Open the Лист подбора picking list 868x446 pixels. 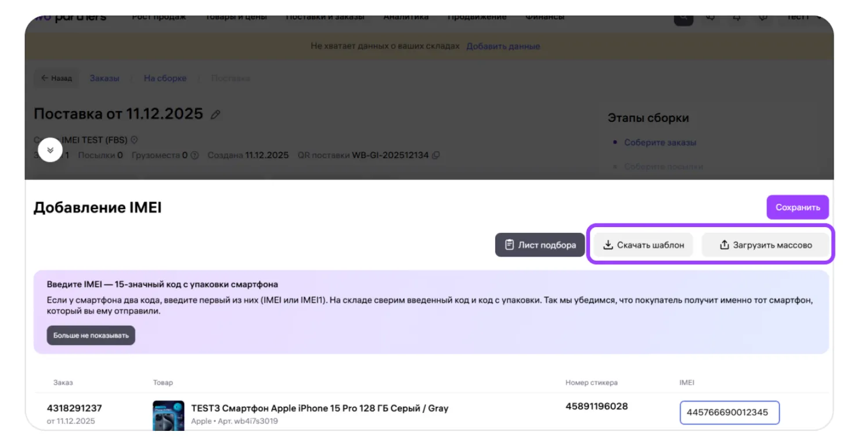pos(539,245)
